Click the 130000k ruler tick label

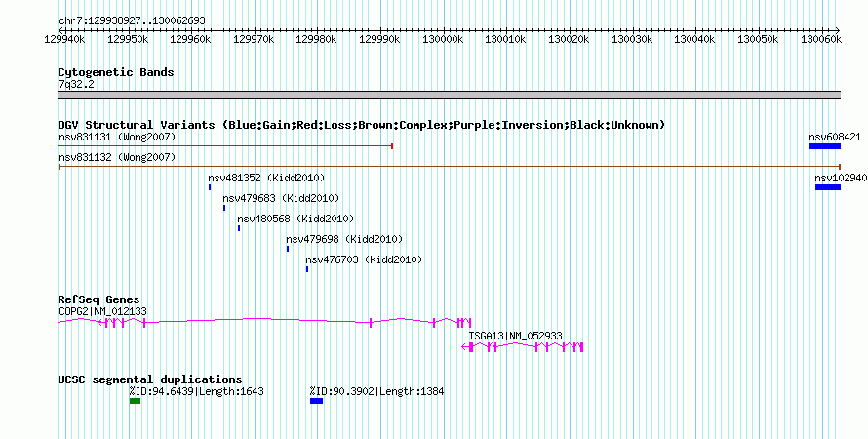[443, 40]
